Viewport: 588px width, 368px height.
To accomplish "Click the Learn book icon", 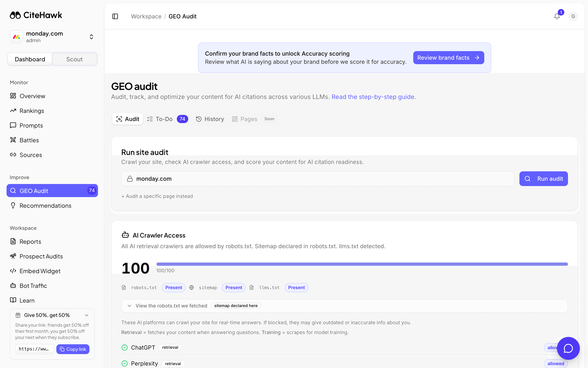I will [x=13, y=300].
